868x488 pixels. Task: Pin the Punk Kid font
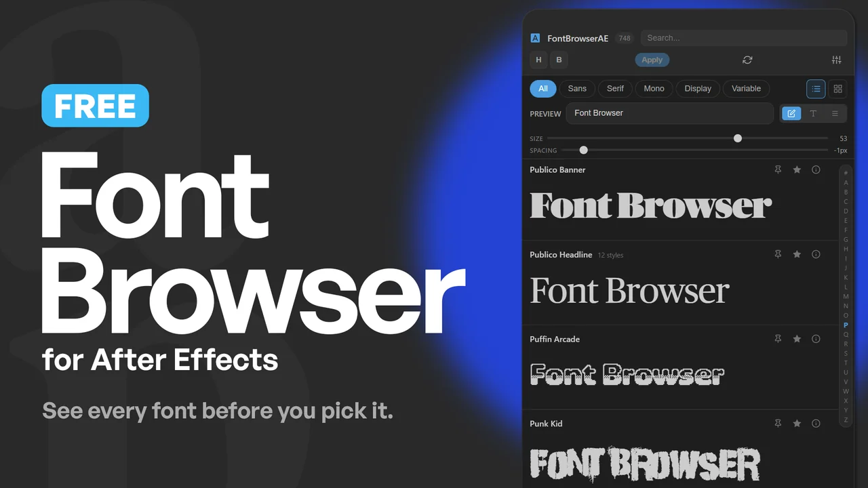tap(778, 424)
